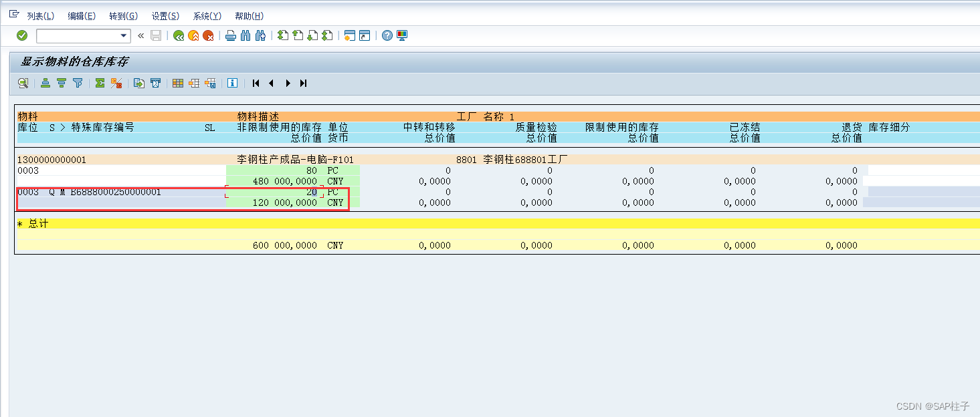980x417 pixels.
Task: Open the 设置(S) menu
Action: pyautogui.click(x=165, y=16)
